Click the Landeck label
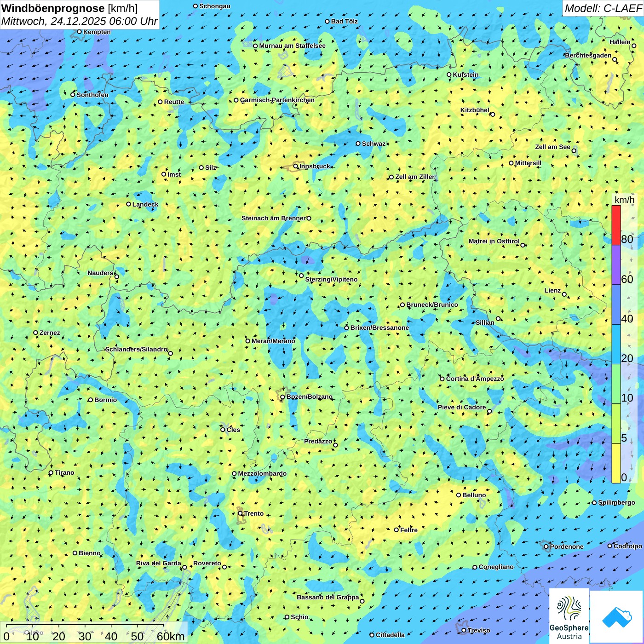This screenshot has width=644, height=644. pos(145,204)
